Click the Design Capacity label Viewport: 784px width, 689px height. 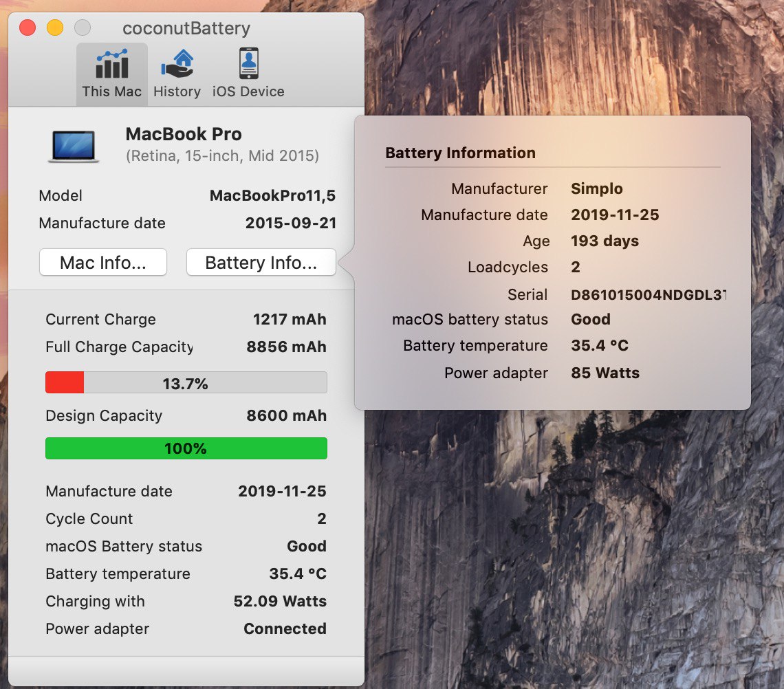pos(104,415)
